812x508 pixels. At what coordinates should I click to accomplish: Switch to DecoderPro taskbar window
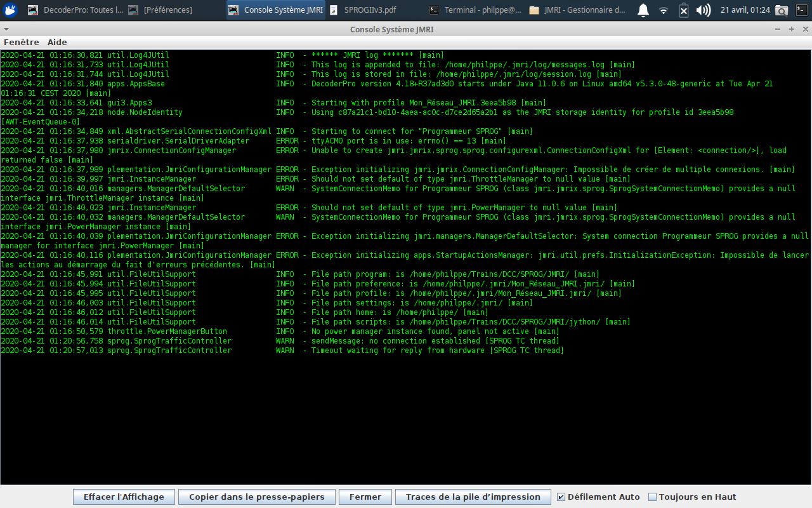click(x=75, y=10)
